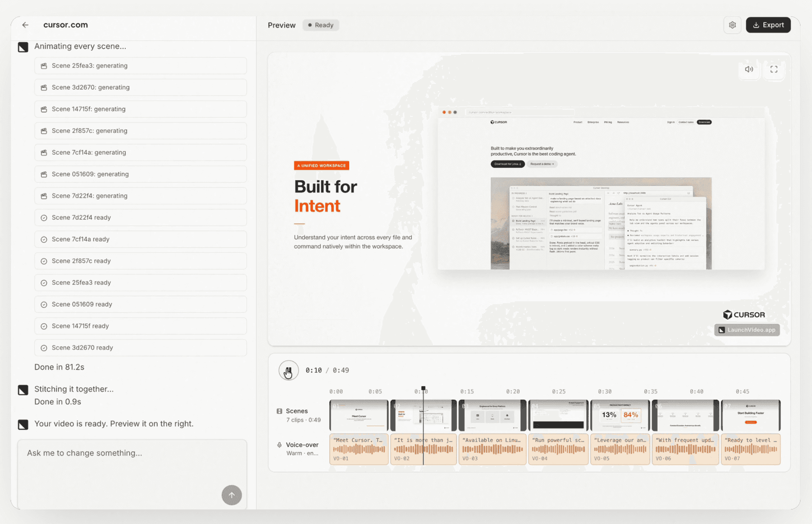Image resolution: width=812 pixels, height=524 pixels.
Task: Select voice-over clip VO-04
Action: pos(558,449)
